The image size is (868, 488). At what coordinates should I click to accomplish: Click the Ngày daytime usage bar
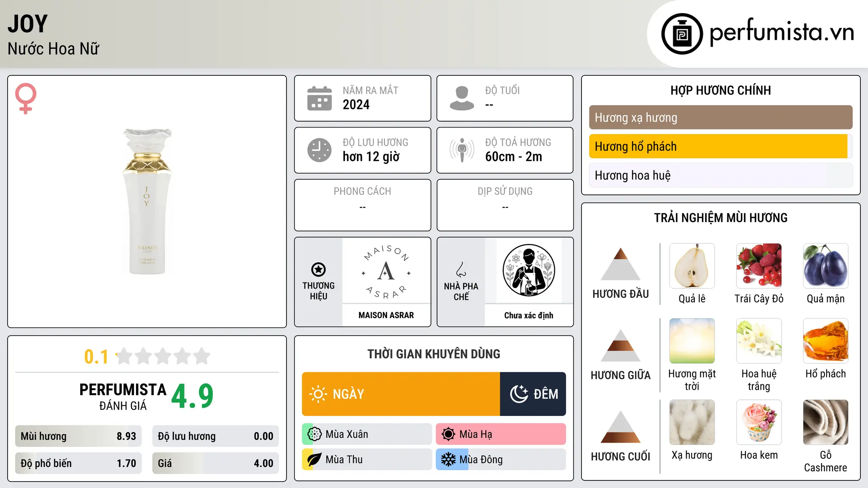[401, 394]
